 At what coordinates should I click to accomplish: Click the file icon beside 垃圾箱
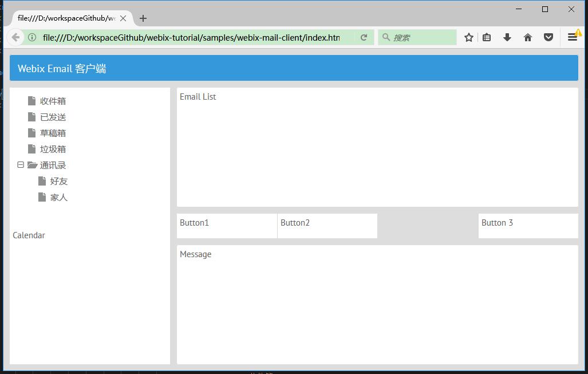32,149
